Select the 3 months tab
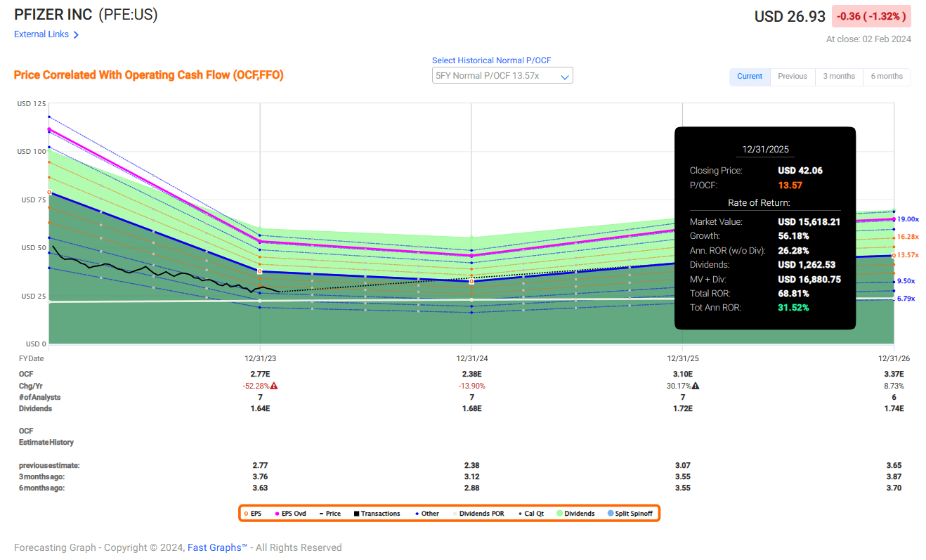This screenshot has height=560, width=926. pyautogui.click(x=839, y=77)
